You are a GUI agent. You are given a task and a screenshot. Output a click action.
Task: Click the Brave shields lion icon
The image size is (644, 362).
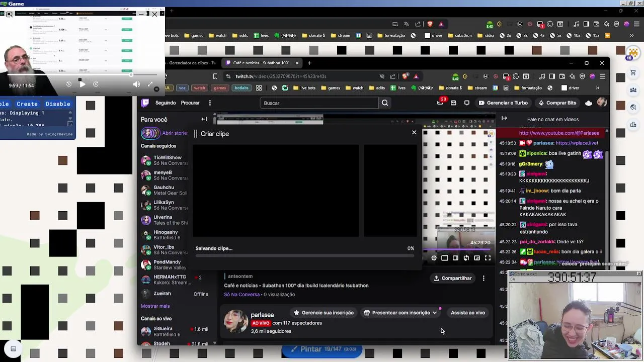tap(406, 76)
